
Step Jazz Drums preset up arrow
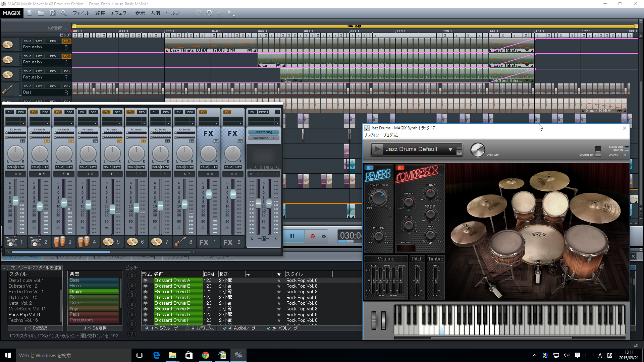pos(459,146)
